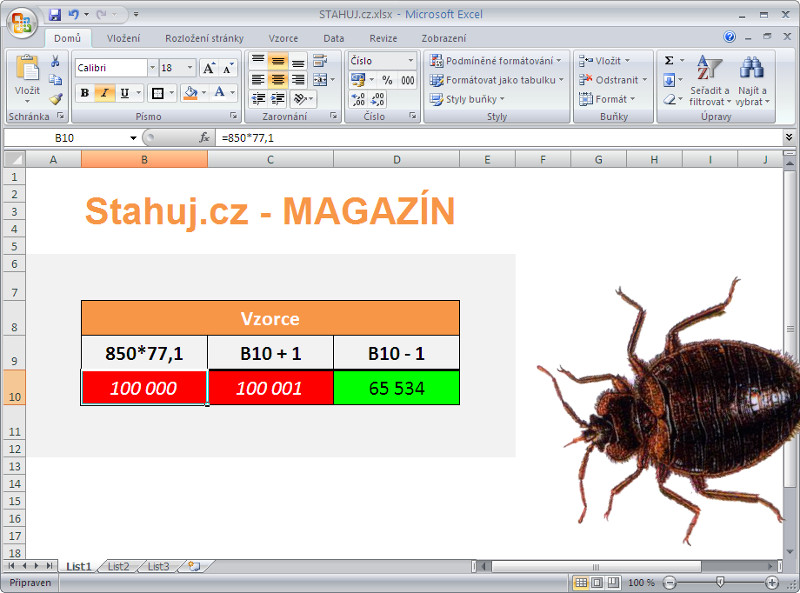Screen dimensions: 800x593
Task: Align text to the left
Action: pos(258,80)
